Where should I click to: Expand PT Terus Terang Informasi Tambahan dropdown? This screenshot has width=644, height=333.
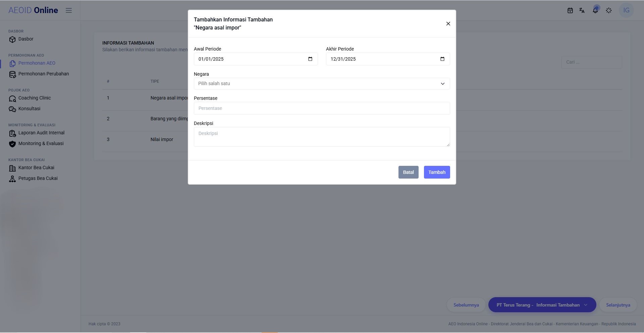[542, 305]
